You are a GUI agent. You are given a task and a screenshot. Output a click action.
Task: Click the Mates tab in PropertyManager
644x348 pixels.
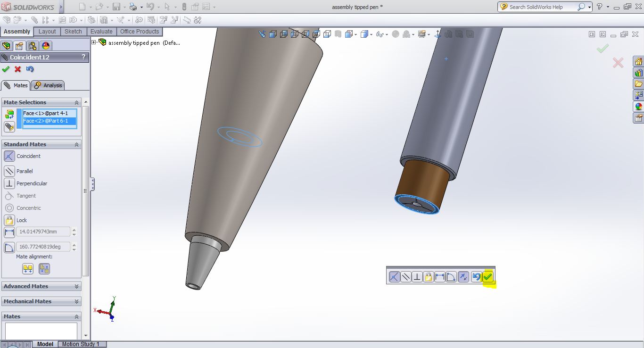[x=16, y=85]
